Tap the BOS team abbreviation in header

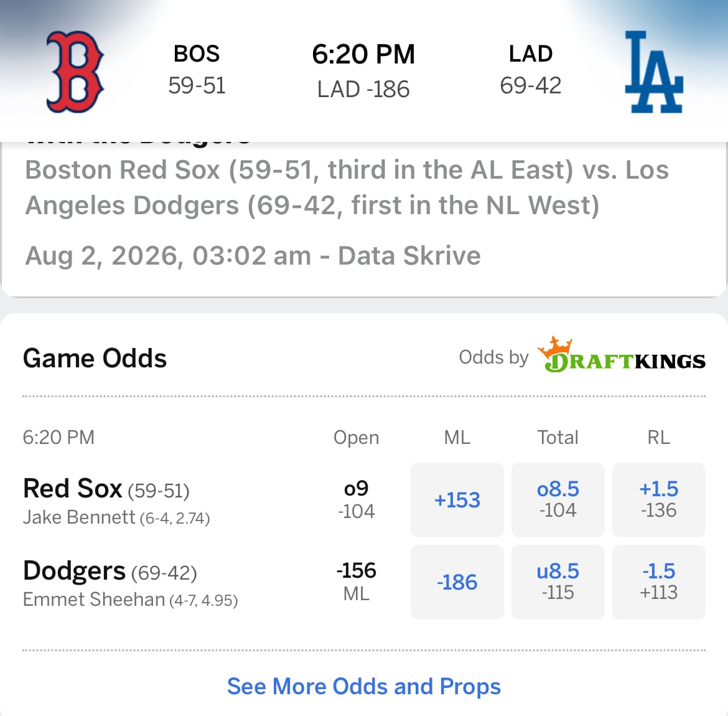197,54
